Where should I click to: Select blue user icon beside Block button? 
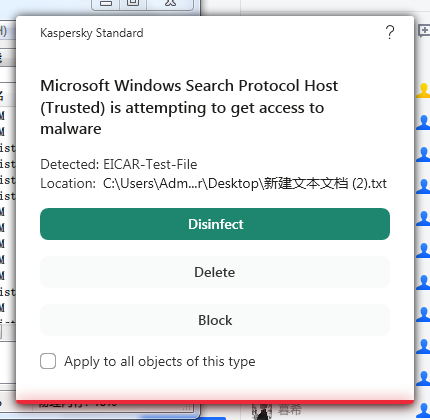[423, 314]
